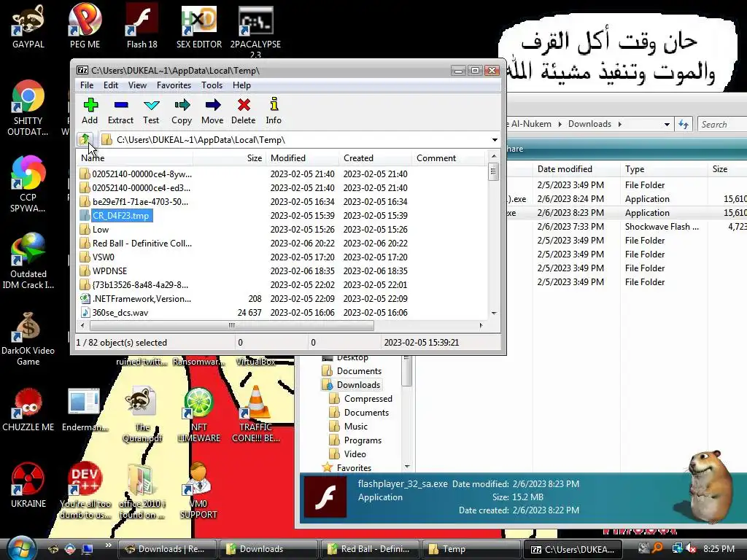
Task: Click the Test toolbar icon
Action: pyautogui.click(x=151, y=111)
